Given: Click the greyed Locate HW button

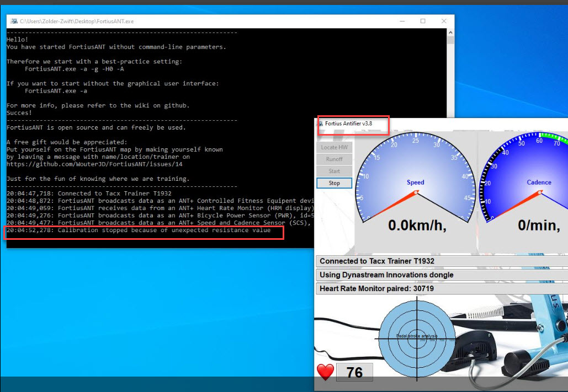Looking at the screenshot, I should pyautogui.click(x=334, y=147).
